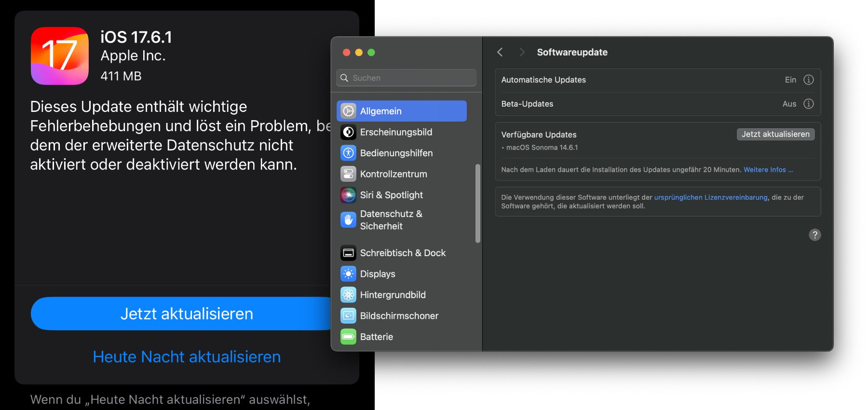Click the Datenschutz & Sicherheit hand icon
Screen dimensions: 868x410
[348, 220]
